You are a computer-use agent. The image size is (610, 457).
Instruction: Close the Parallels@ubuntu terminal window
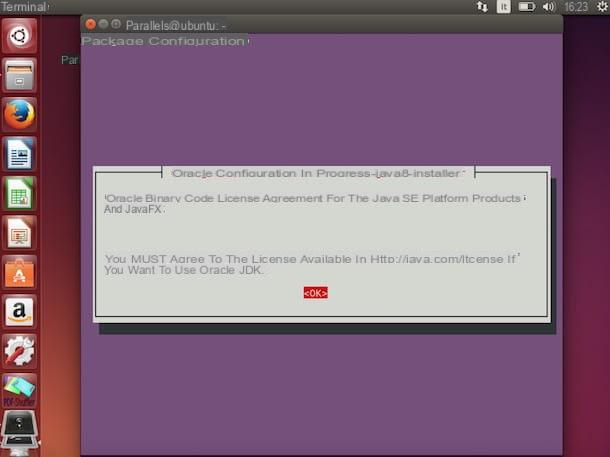coord(90,25)
